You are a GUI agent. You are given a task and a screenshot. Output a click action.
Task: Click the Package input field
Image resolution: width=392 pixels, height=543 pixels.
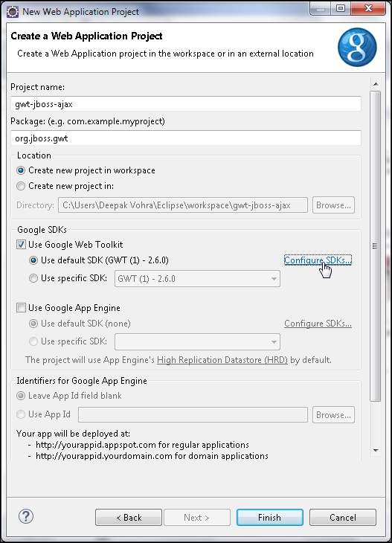click(x=186, y=138)
